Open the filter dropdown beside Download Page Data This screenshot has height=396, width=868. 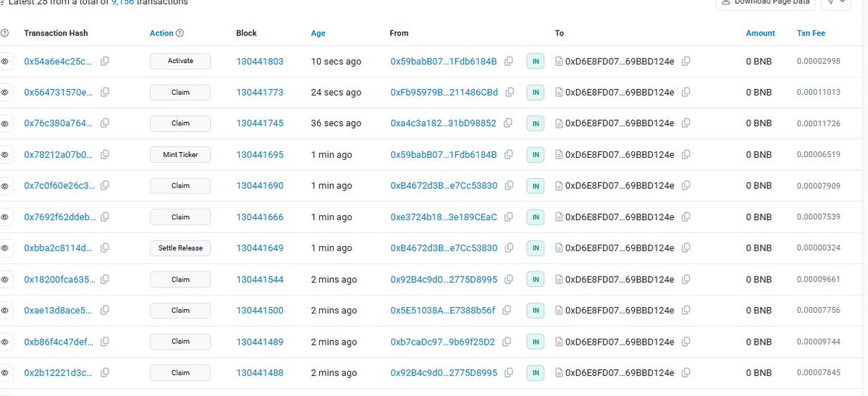pyautogui.click(x=836, y=3)
